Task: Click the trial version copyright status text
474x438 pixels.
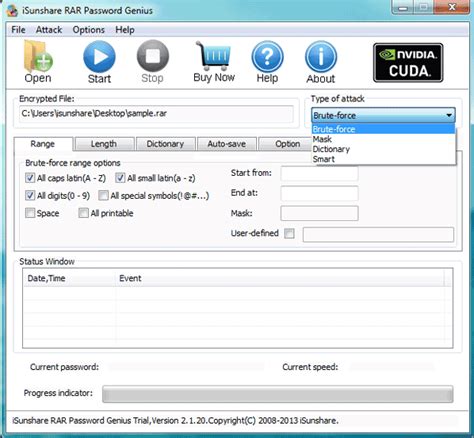Action: tap(175, 420)
